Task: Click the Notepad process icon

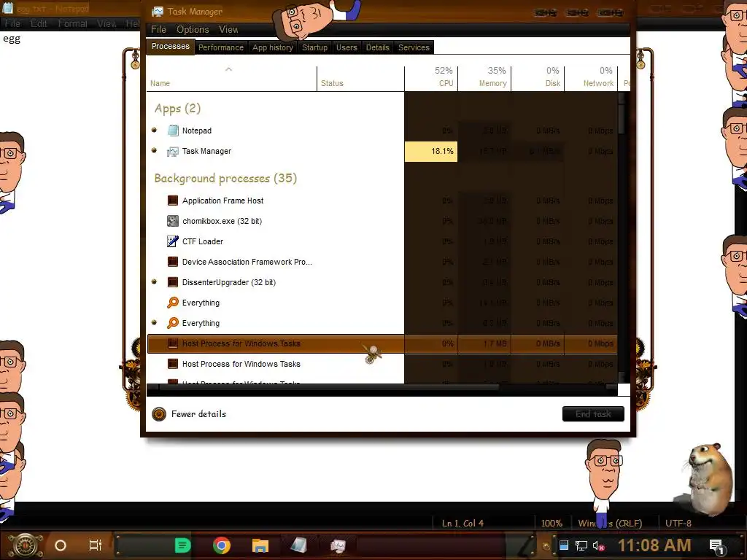Action: coord(173,131)
